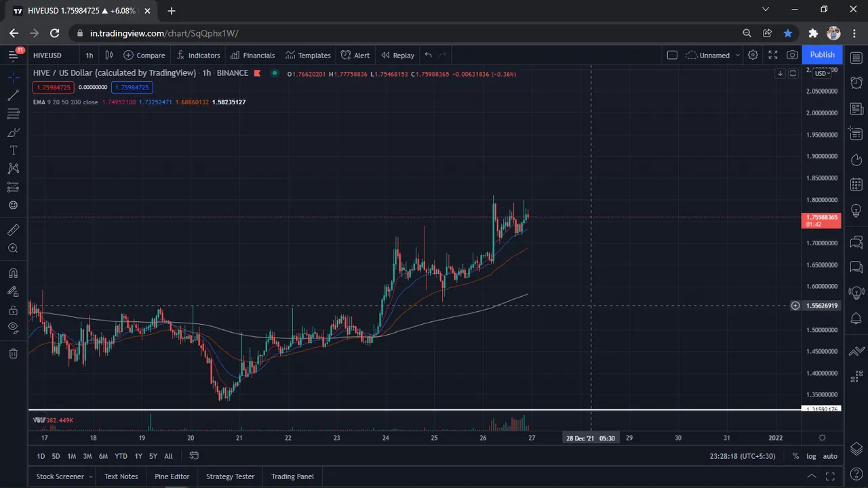The height and width of the screenshot is (488, 868).
Task: Open the hotlists flame panel
Action: [856, 160]
